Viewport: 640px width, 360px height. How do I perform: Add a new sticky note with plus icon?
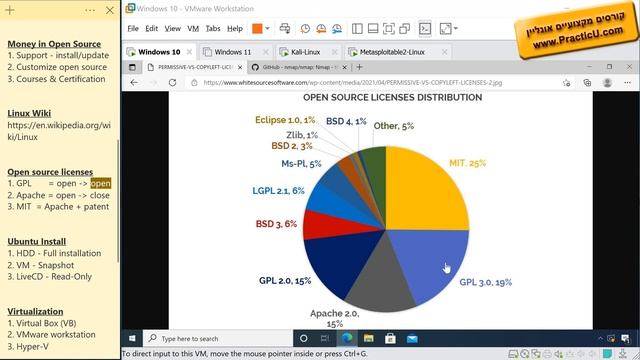pos(10,10)
